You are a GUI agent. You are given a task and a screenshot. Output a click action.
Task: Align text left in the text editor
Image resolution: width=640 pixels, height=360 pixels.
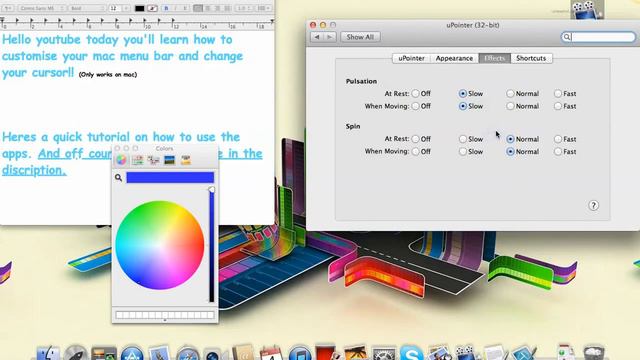pyautogui.click(x=198, y=8)
